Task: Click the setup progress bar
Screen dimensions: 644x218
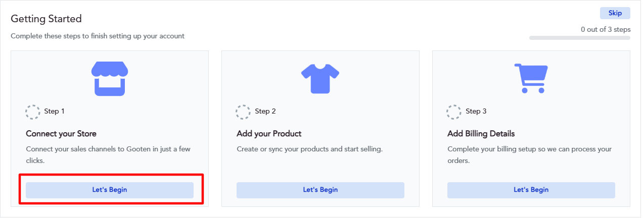Action: (580, 38)
